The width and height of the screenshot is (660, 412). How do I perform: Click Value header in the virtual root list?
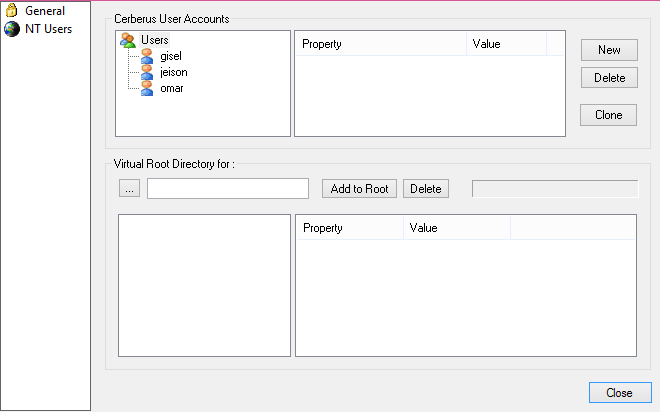point(457,228)
